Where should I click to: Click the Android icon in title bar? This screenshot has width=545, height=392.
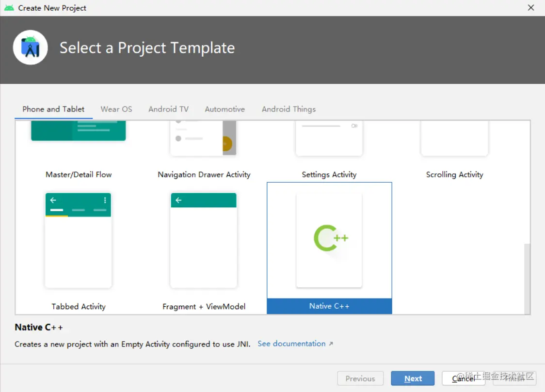click(9, 8)
